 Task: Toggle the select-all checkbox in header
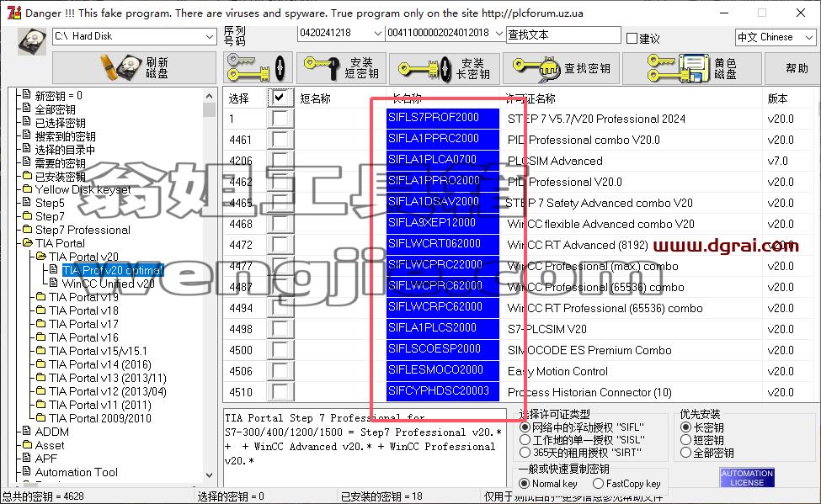click(280, 98)
